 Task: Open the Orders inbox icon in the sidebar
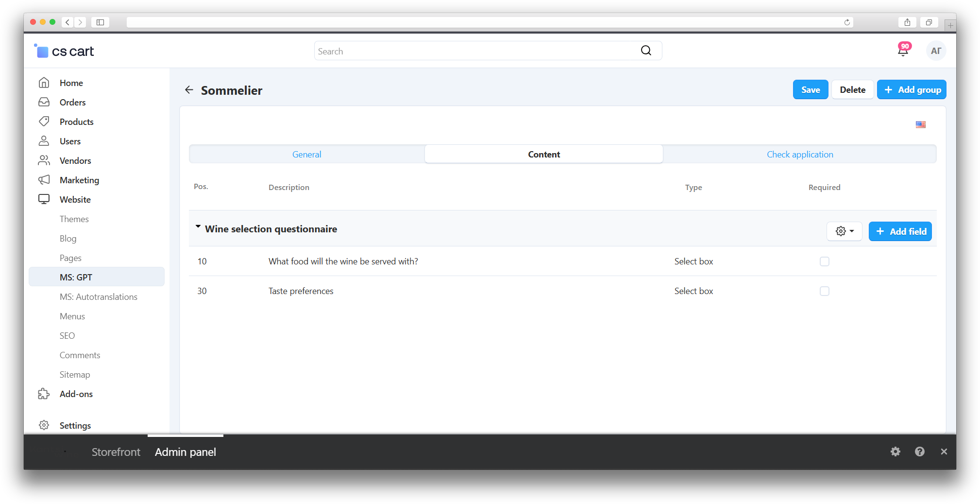point(44,102)
